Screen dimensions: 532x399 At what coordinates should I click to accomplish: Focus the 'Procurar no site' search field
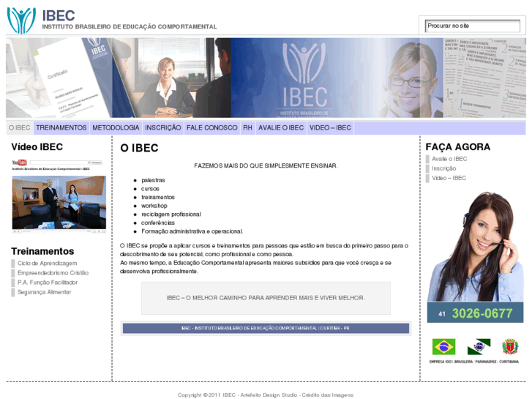pos(472,26)
